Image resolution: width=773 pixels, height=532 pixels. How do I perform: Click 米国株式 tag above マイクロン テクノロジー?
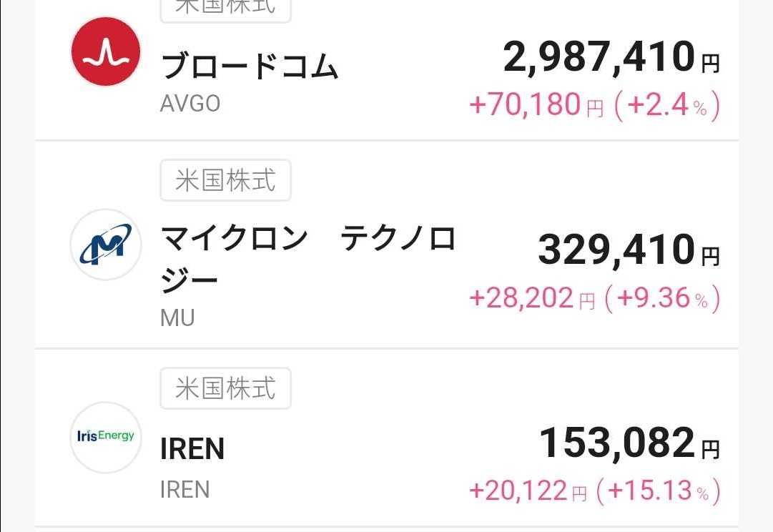coord(225,180)
